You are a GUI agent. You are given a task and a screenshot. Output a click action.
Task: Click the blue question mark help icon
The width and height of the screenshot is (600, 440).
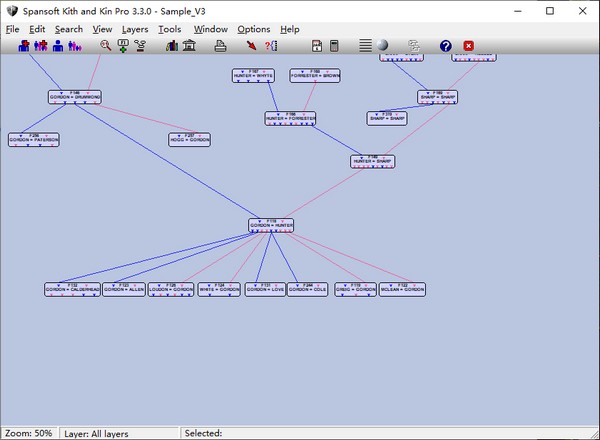[446, 46]
